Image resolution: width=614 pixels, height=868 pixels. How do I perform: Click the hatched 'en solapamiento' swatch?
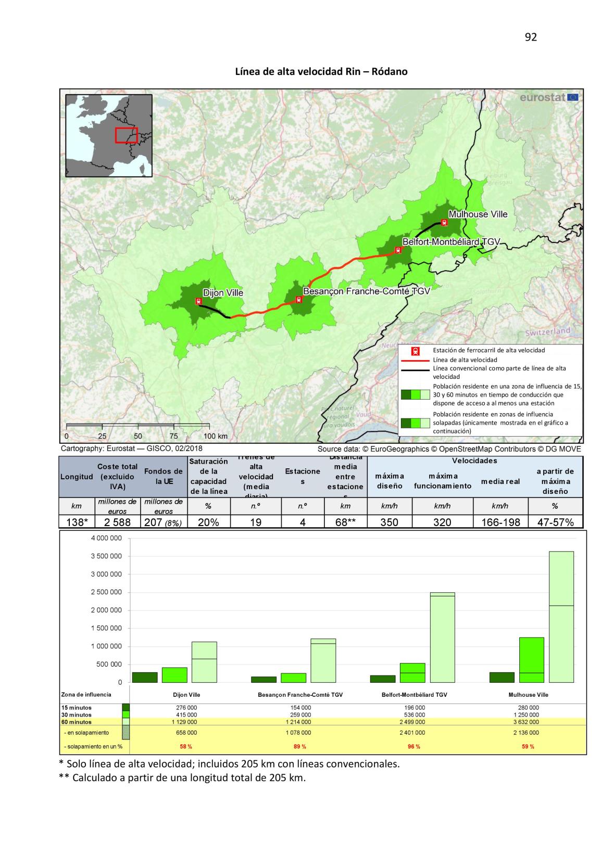[126, 733]
